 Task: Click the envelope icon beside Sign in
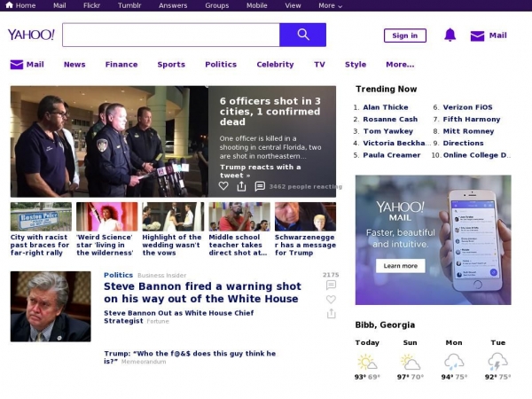[x=477, y=35]
